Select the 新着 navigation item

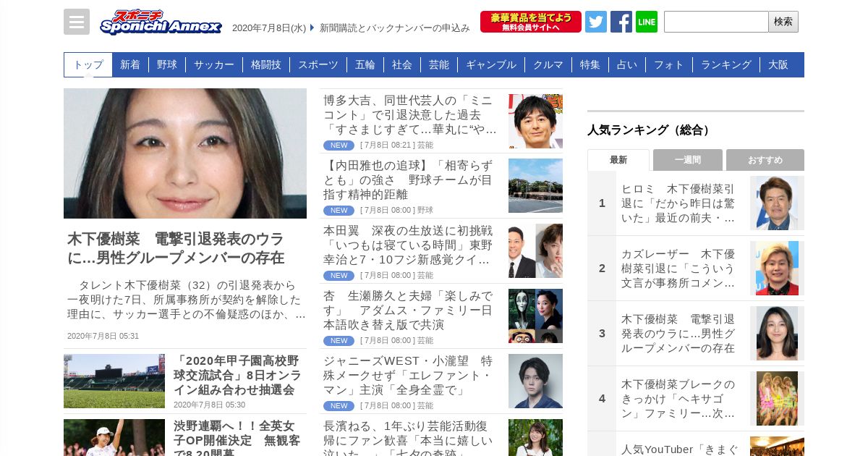130,64
